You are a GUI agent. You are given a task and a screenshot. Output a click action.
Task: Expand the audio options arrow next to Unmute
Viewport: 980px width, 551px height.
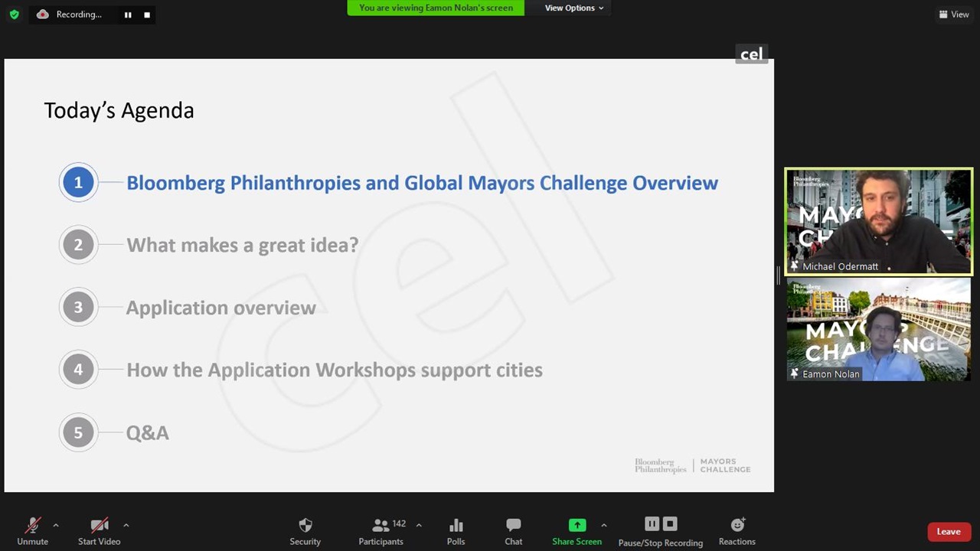(55, 525)
